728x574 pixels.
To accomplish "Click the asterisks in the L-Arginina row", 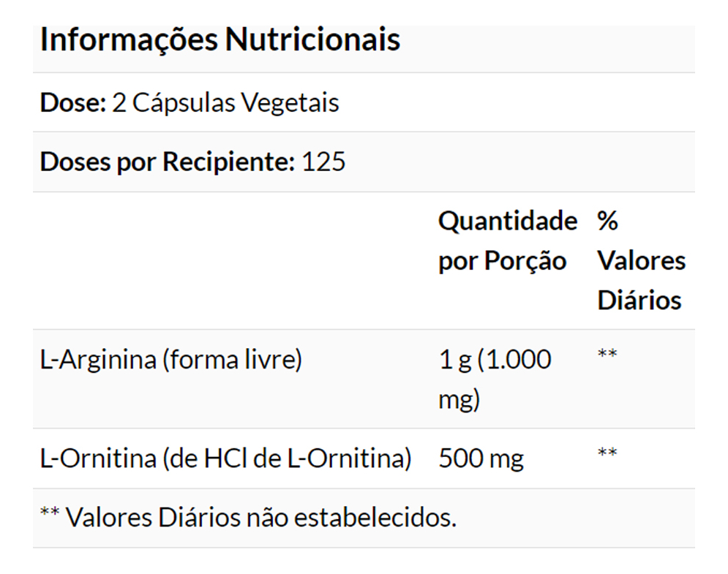I will pyautogui.click(x=607, y=355).
